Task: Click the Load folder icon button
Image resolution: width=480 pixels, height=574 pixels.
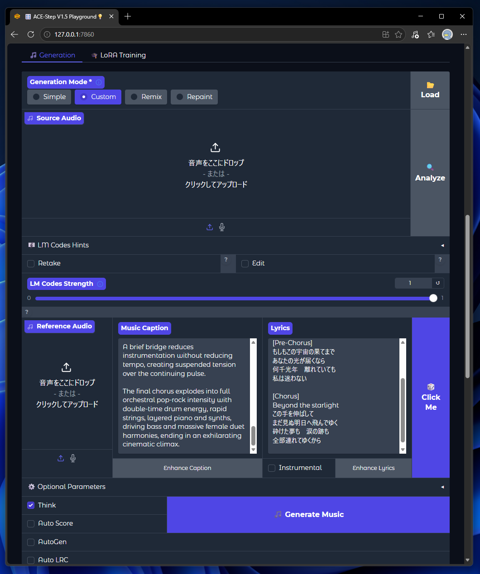Action: (430, 90)
